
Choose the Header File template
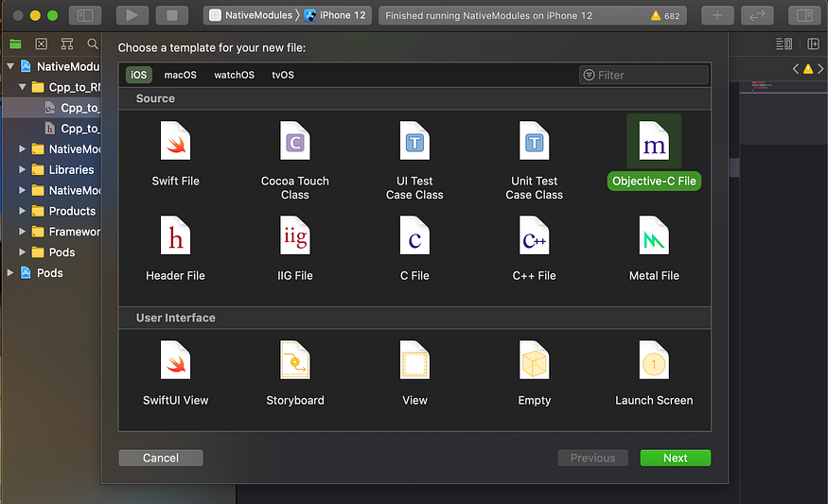[x=175, y=248]
